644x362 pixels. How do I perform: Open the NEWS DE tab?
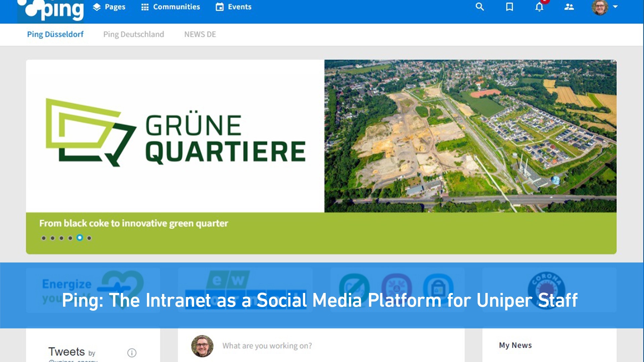(200, 34)
